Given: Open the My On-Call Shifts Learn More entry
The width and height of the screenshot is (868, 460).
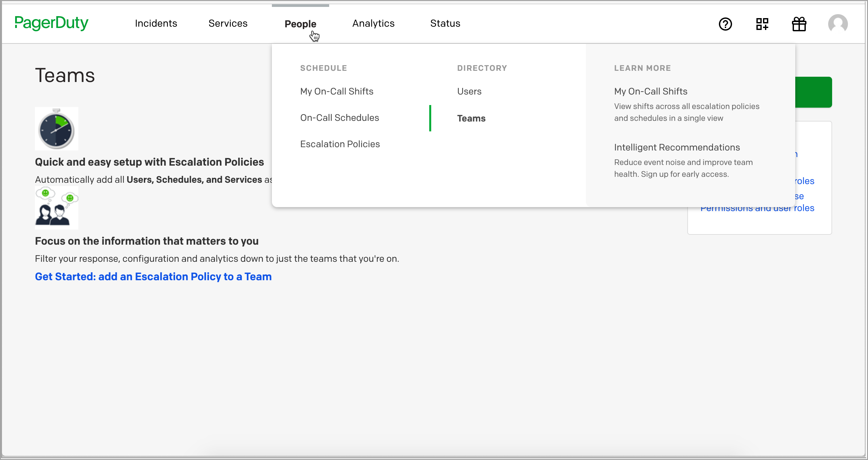Looking at the screenshot, I should pos(651,91).
